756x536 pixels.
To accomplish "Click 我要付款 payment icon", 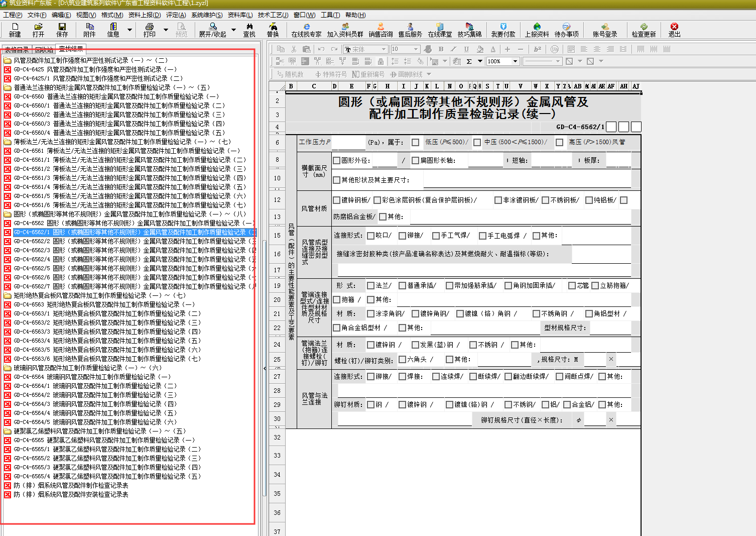I will (x=503, y=30).
